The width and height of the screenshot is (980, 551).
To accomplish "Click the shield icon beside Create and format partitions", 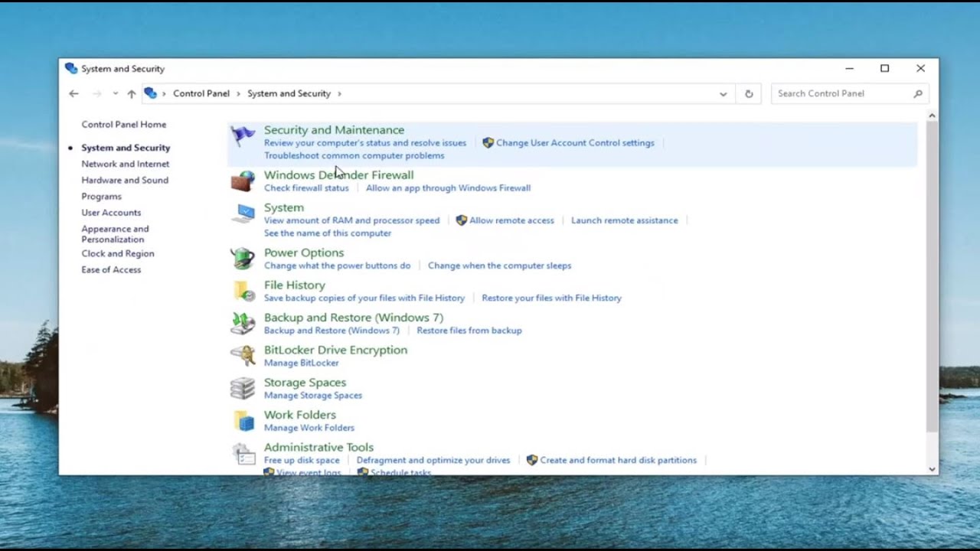I will (531, 460).
